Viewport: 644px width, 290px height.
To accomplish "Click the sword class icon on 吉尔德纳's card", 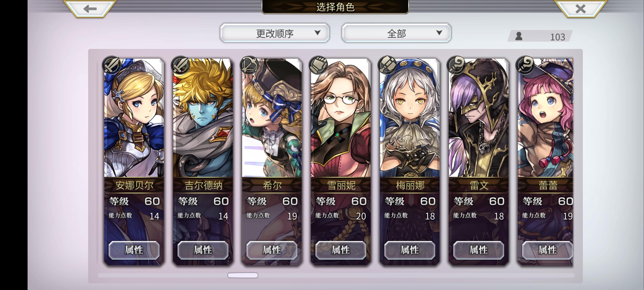I will coord(181,65).
